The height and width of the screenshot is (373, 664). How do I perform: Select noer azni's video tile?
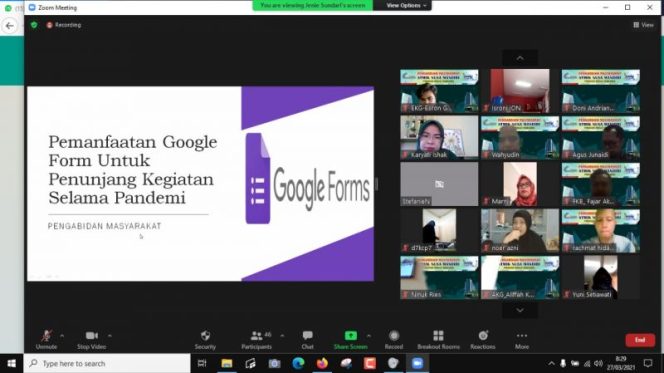[x=520, y=231]
